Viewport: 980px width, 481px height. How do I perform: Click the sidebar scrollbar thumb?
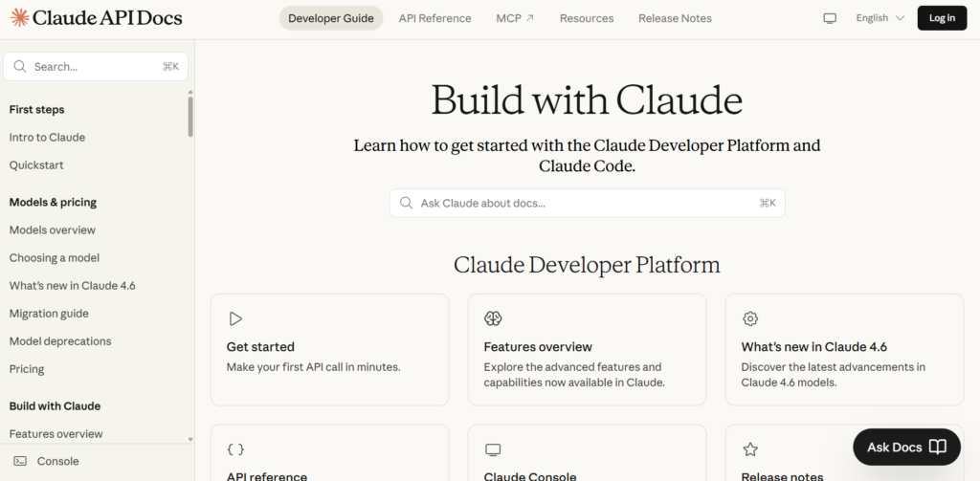point(190,117)
